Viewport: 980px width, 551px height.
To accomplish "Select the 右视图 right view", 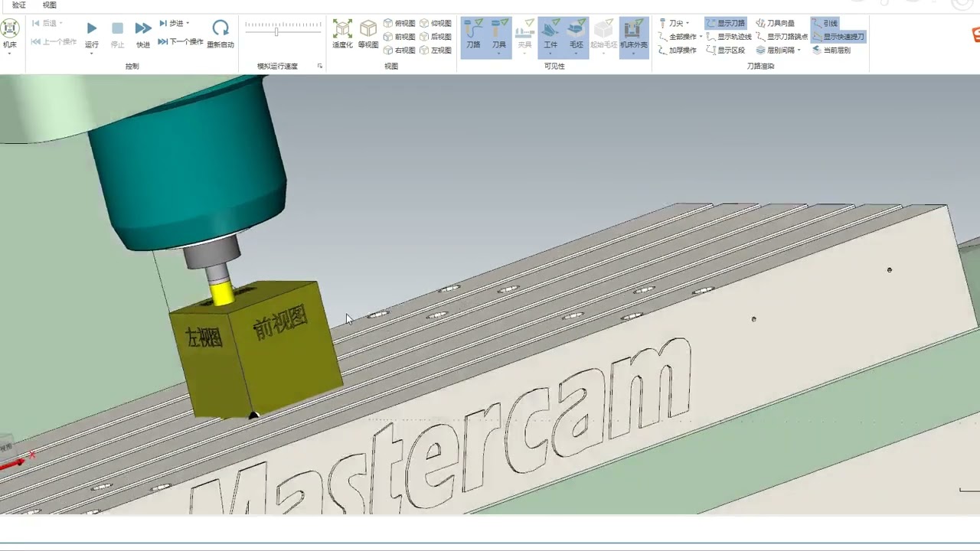I will click(400, 51).
